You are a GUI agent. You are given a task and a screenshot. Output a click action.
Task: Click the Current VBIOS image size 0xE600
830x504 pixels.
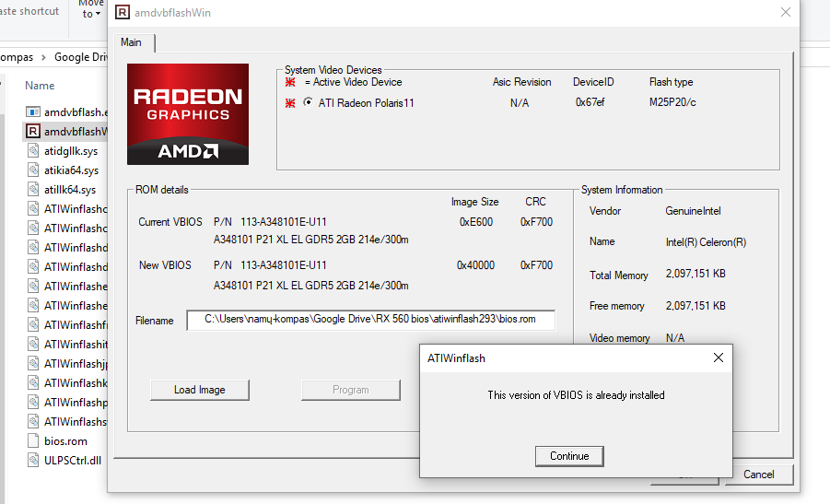point(476,222)
